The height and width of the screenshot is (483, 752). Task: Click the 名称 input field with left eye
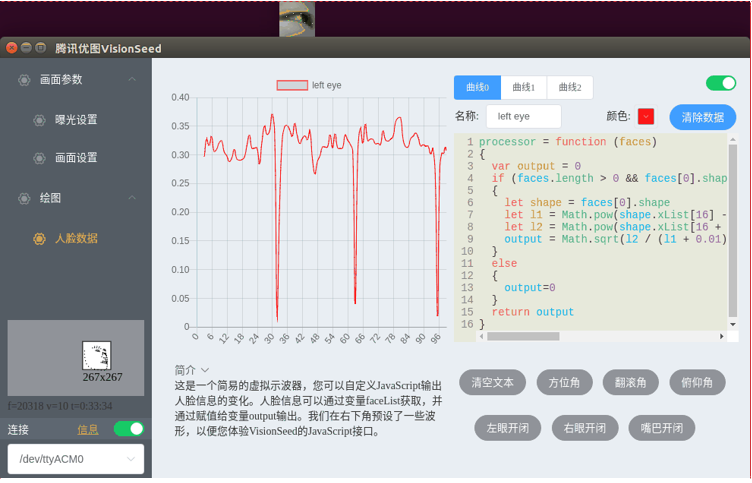click(x=522, y=117)
